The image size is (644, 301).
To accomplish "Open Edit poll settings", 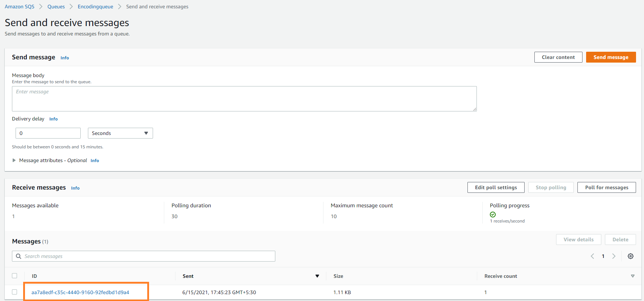I will click(496, 187).
